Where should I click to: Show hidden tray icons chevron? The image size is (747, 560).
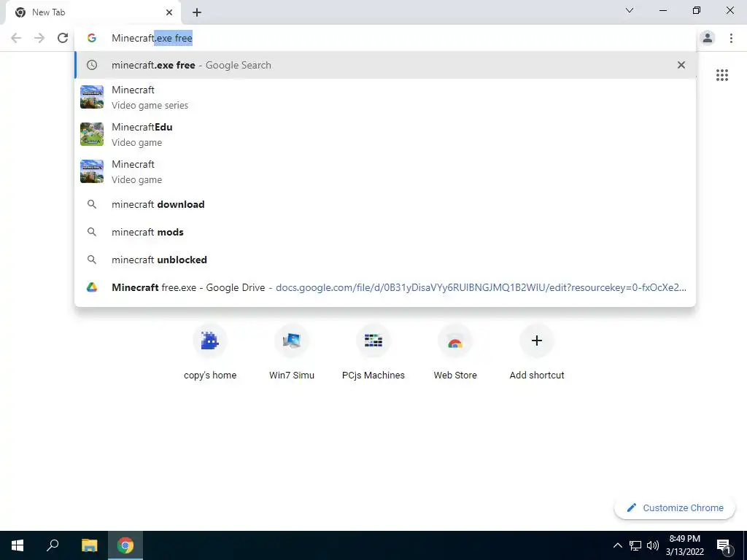[x=617, y=545]
